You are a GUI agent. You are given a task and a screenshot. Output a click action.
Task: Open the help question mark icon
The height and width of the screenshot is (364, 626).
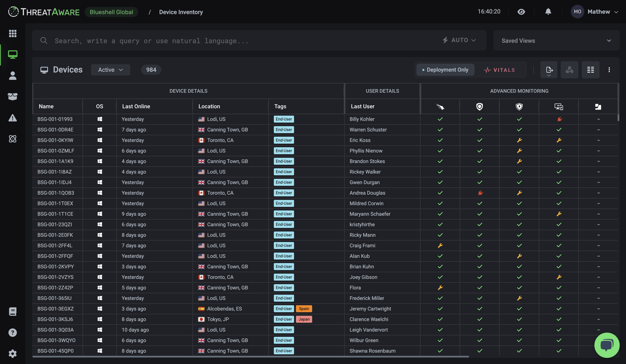tap(12, 332)
